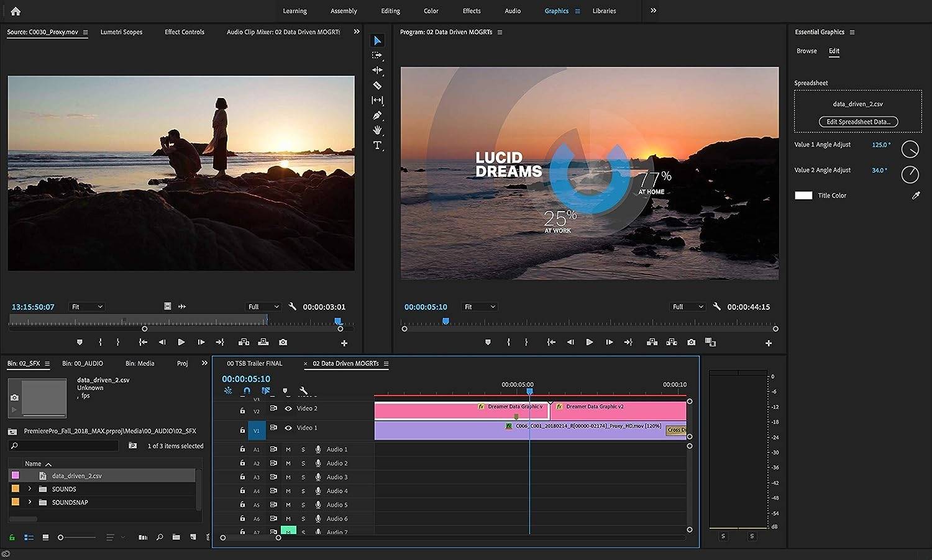Activate the Hand tool

pyautogui.click(x=377, y=130)
